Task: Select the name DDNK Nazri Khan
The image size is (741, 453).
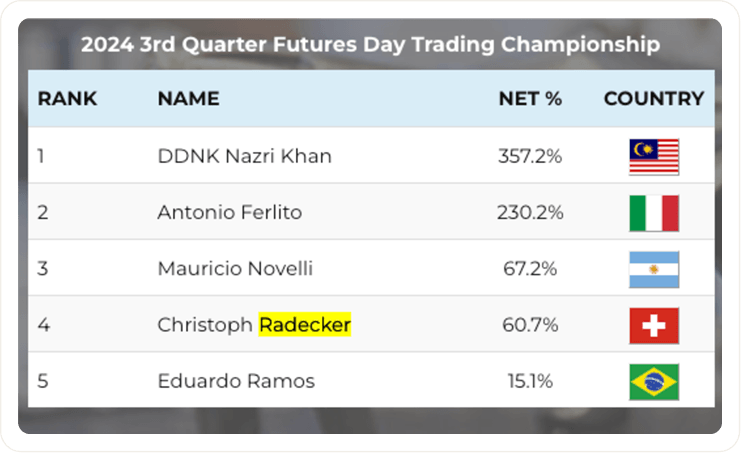Action: 244,156
